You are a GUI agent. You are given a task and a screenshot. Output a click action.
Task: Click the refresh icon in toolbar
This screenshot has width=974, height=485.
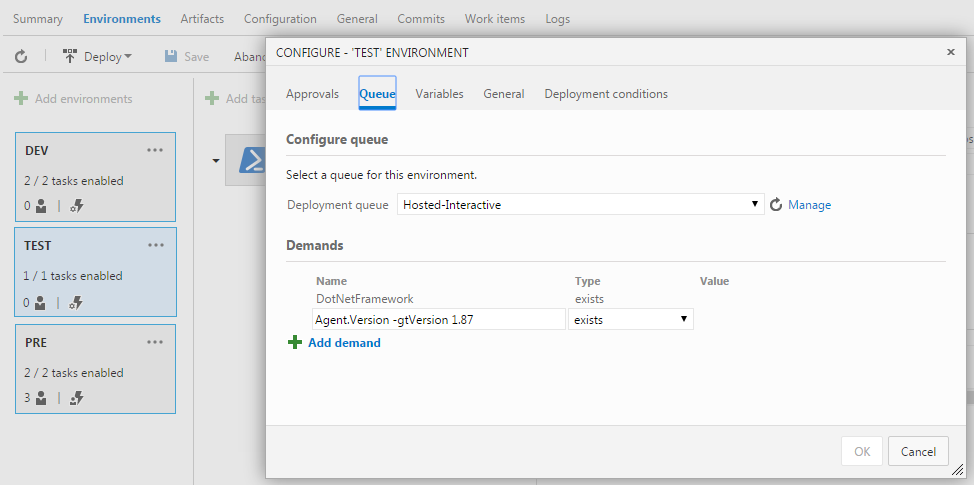click(x=20, y=57)
